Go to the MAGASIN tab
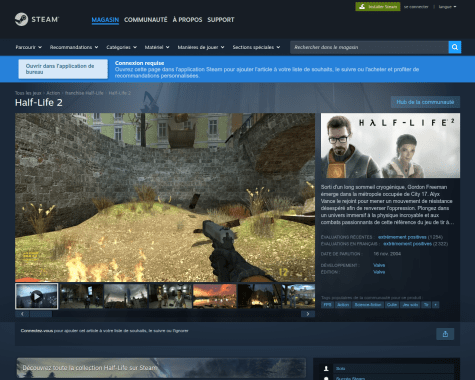475x380 pixels. coord(105,20)
